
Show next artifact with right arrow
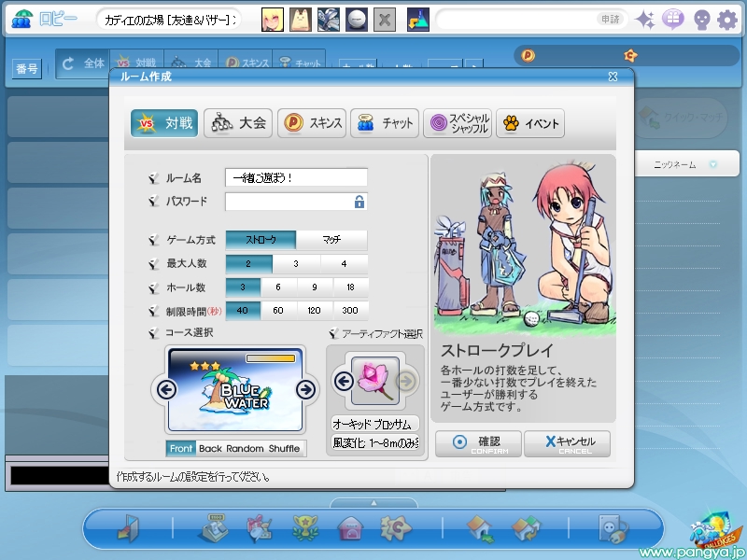pos(406,381)
